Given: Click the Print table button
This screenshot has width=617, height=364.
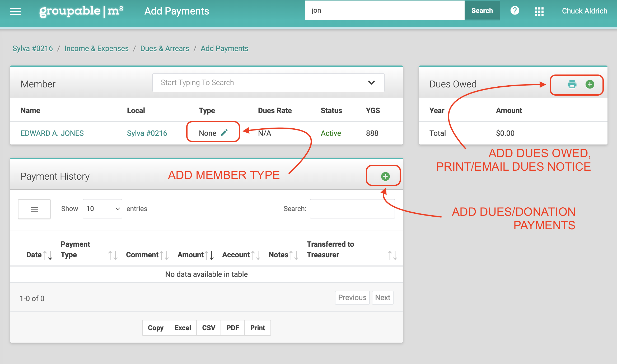Looking at the screenshot, I should pos(258,328).
